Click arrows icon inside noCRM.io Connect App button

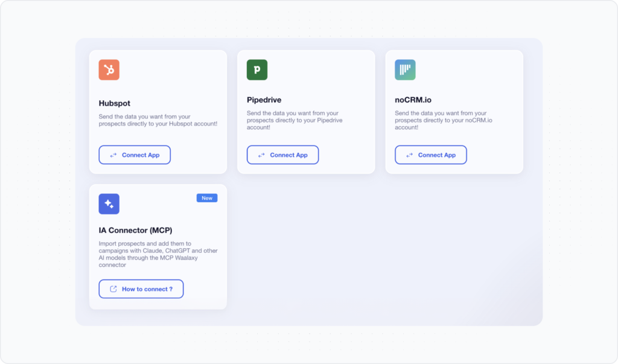pyautogui.click(x=410, y=155)
